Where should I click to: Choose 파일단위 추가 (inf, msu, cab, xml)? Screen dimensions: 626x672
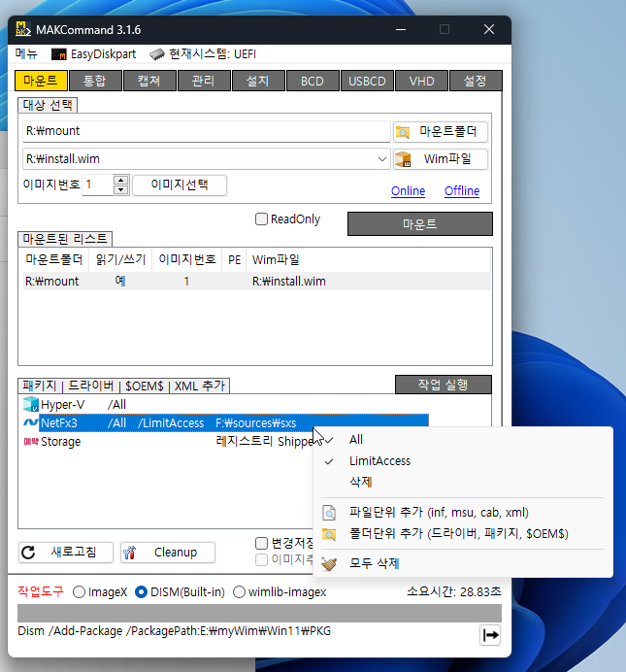click(x=463, y=513)
